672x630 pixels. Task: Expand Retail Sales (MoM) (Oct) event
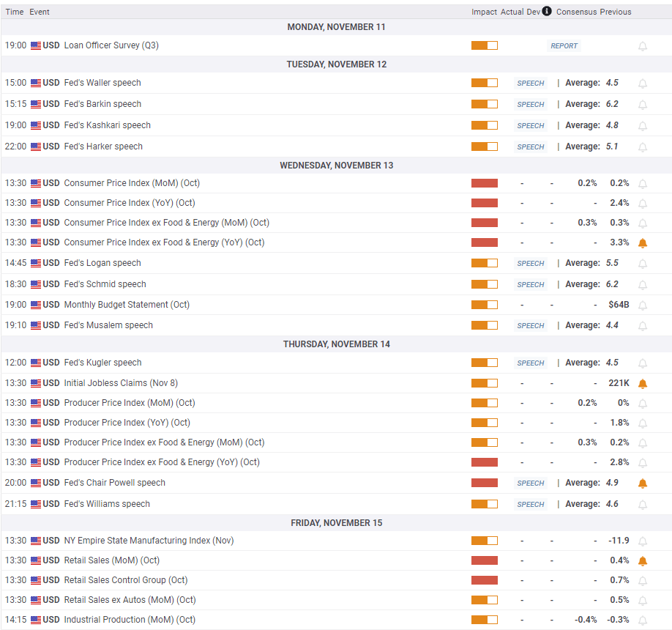[111, 560]
